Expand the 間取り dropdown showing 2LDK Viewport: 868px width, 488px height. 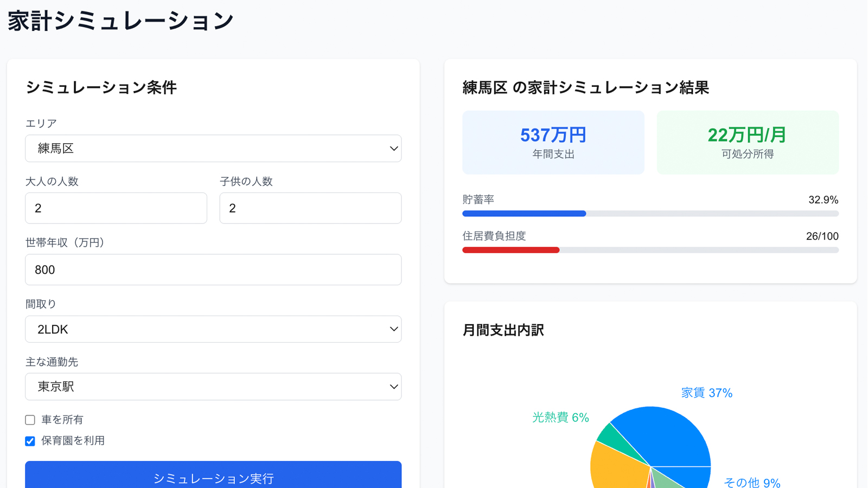pos(213,329)
